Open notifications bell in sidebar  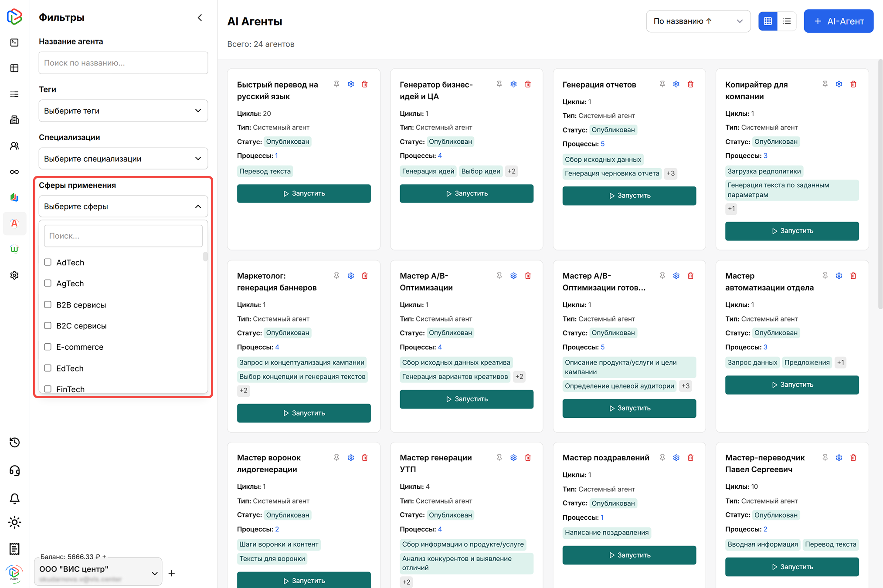(x=14, y=498)
